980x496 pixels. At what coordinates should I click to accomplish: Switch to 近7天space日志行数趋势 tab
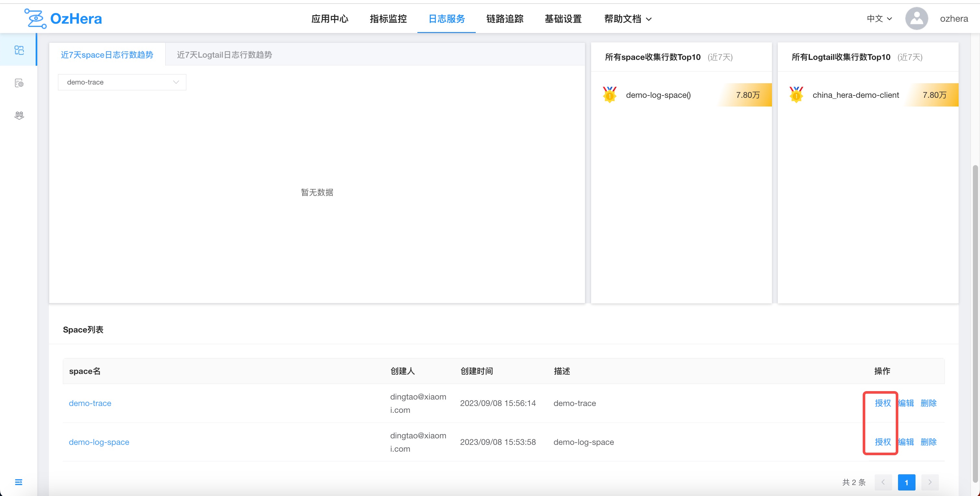107,55
